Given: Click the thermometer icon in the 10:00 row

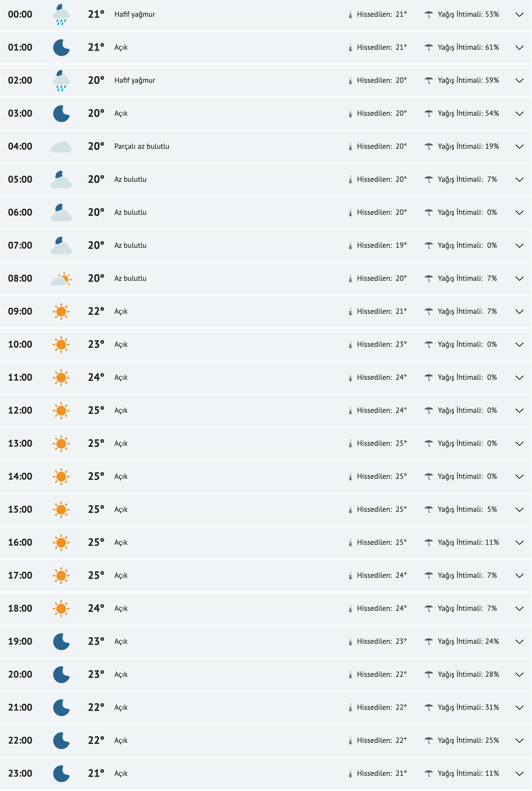Looking at the screenshot, I should tap(350, 345).
